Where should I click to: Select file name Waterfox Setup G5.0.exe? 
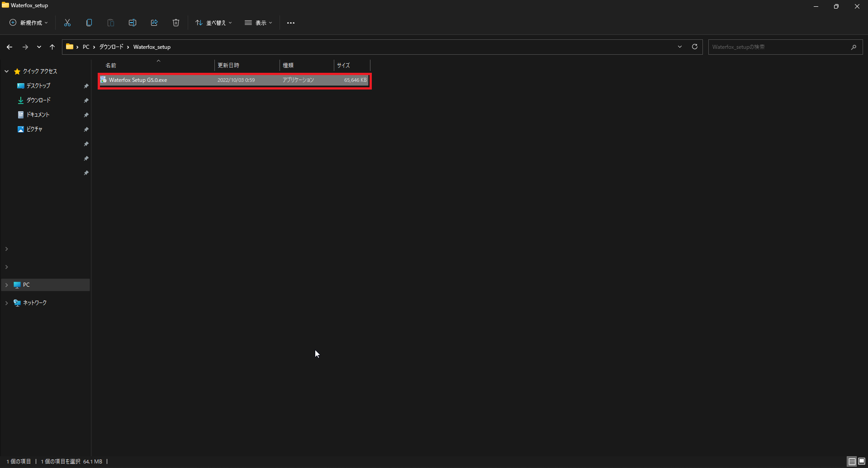pyautogui.click(x=138, y=80)
